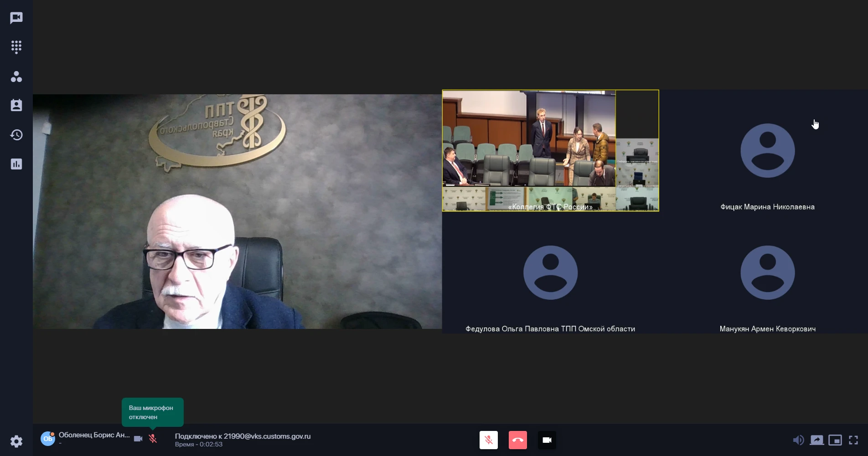Enter fullscreen mode icon
Image resolution: width=868 pixels, height=456 pixels.
pyautogui.click(x=853, y=440)
